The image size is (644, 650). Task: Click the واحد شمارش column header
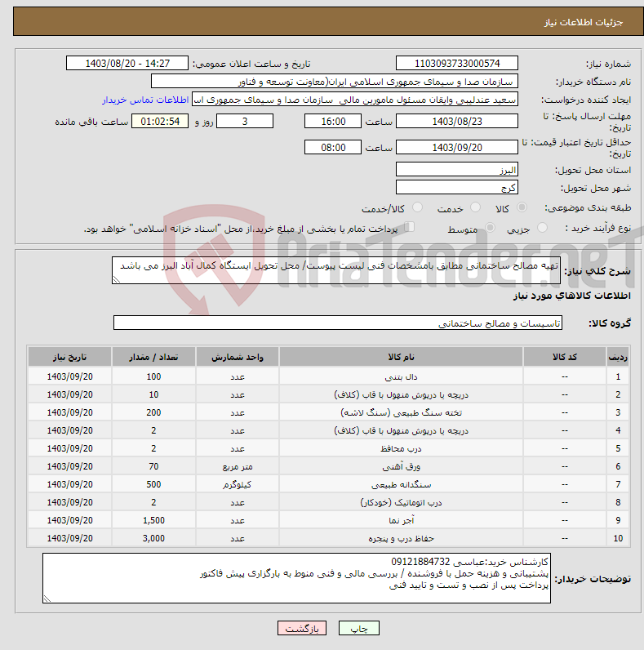(238, 357)
